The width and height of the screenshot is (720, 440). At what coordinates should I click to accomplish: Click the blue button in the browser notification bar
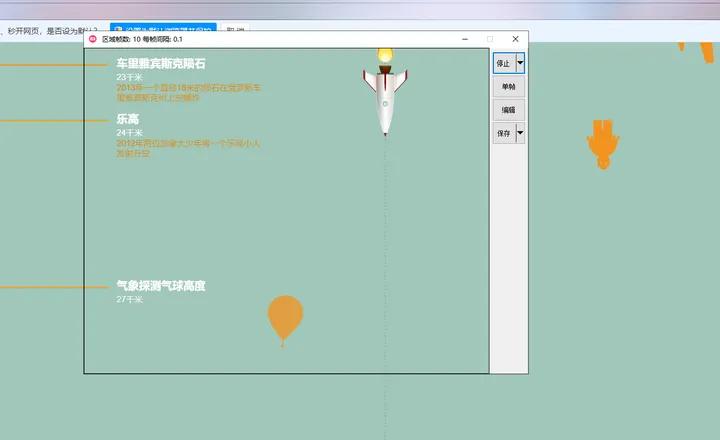[x=163, y=28]
